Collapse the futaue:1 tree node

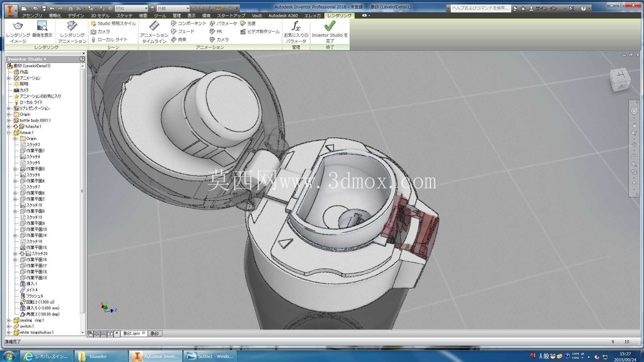[9, 133]
